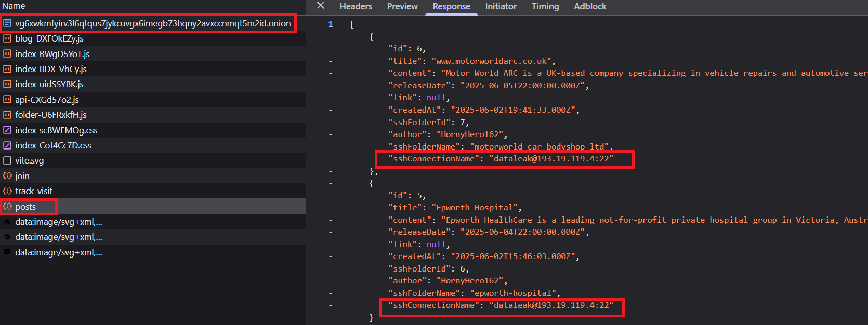
Task: Click stylesheet icon beside index-scBWFMOg.css
Action: (7, 130)
